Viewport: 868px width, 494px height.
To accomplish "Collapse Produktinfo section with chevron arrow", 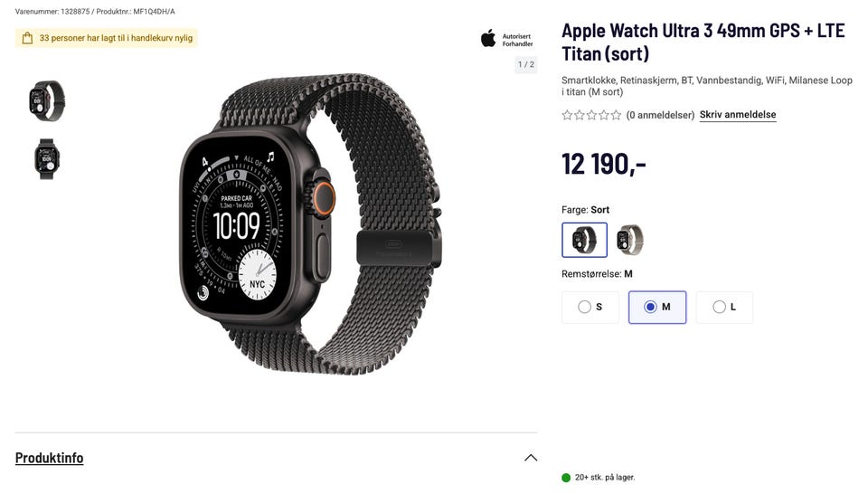I will click(x=531, y=458).
